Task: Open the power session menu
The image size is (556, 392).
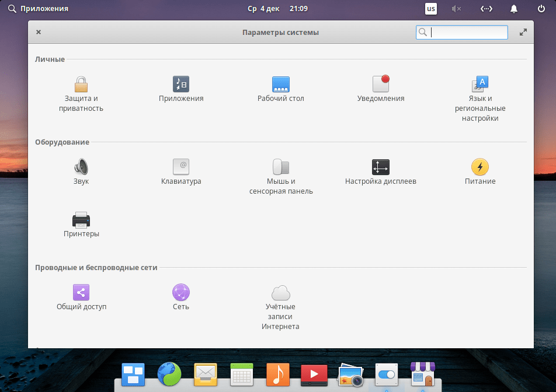Action: pos(541,9)
